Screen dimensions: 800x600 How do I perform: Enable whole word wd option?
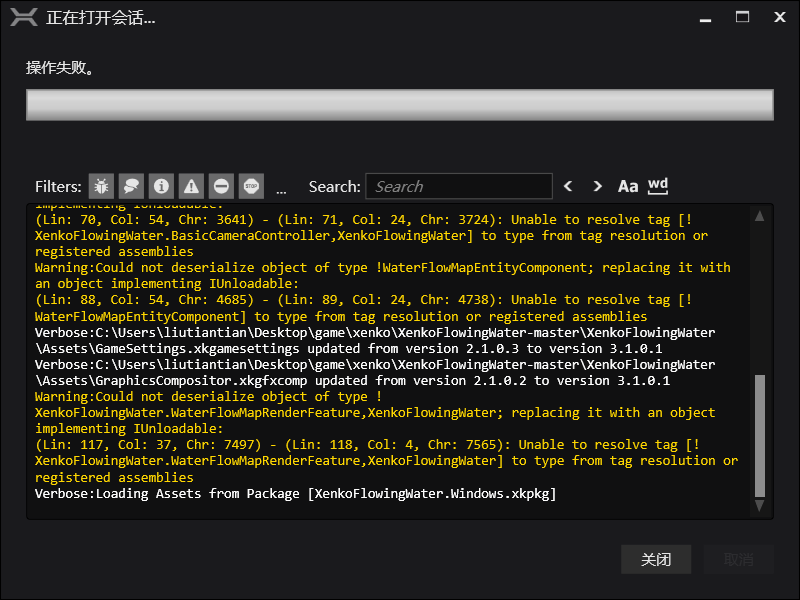click(x=658, y=186)
